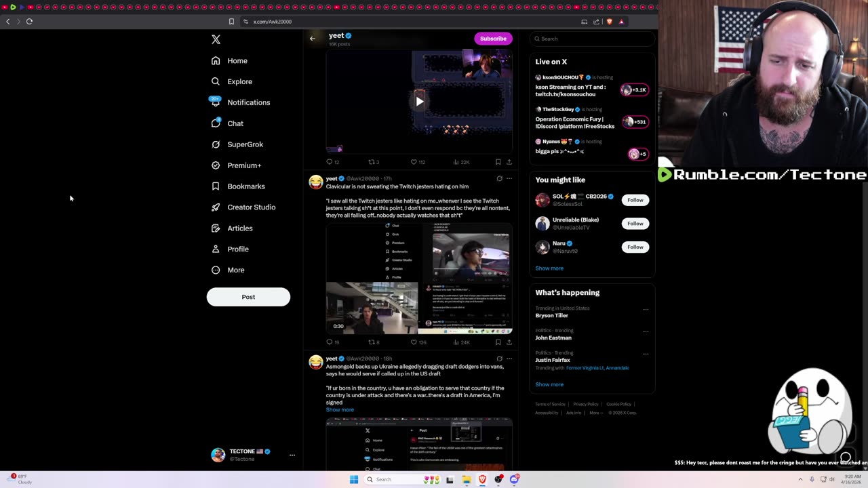868x488 pixels.
Task: Open more options for the Asmongold post
Action: tap(509, 359)
